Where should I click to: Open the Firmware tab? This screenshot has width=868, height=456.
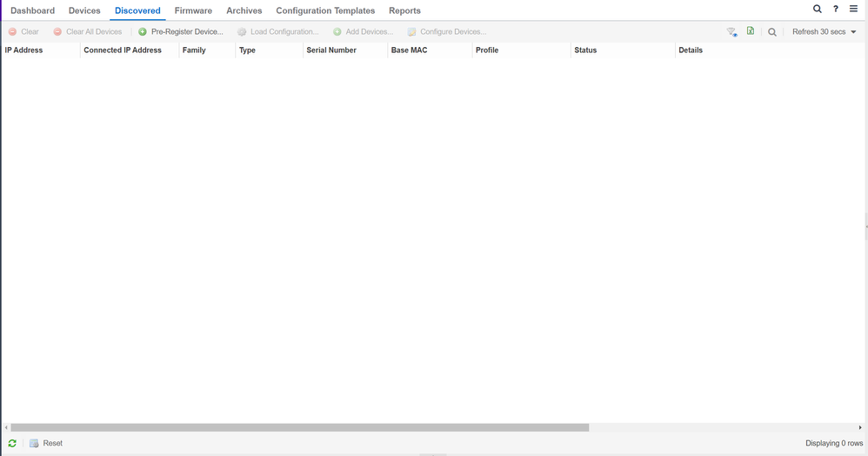point(193,10)
